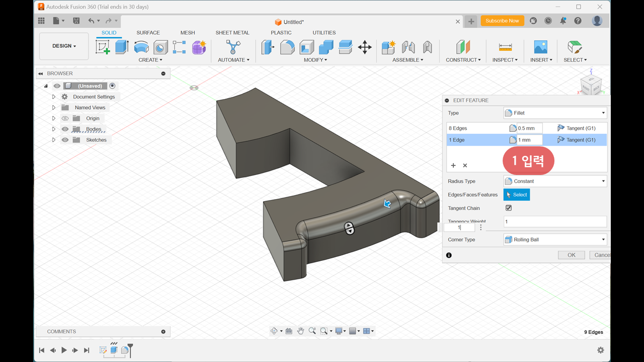Select the Press Pull tool

click(x=268, y=47)
